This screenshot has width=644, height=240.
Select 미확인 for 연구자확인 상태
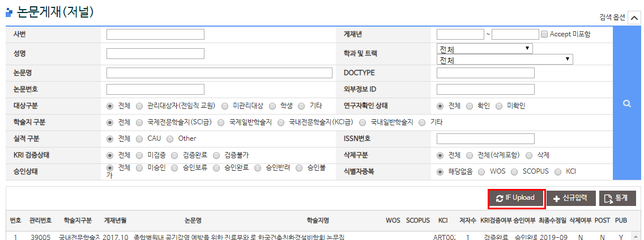click(x=498, y=106)
